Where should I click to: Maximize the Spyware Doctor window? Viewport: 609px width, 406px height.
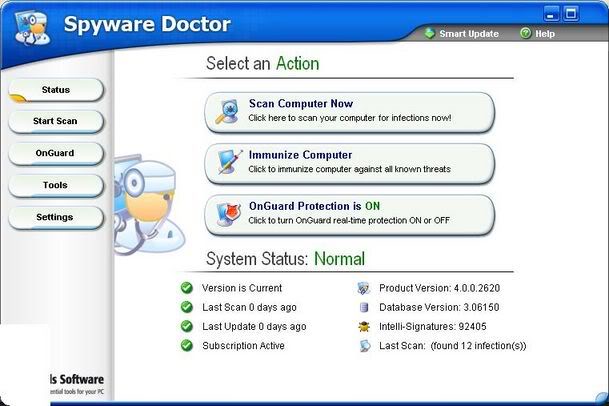click(x=571, y=14)
